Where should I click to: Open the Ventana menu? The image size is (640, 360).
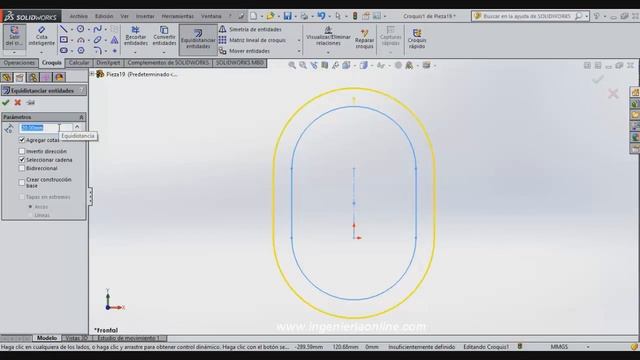(x=211, y=16)
